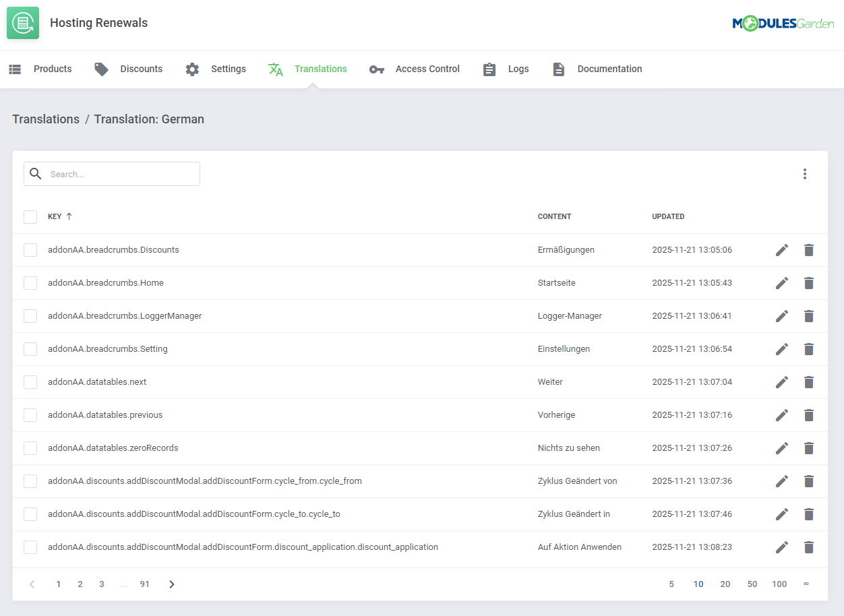This screenshot has height=616, width=844.
Task: Select the addonAA.datatables.previous row checkbox
Action: coord(30,415)
